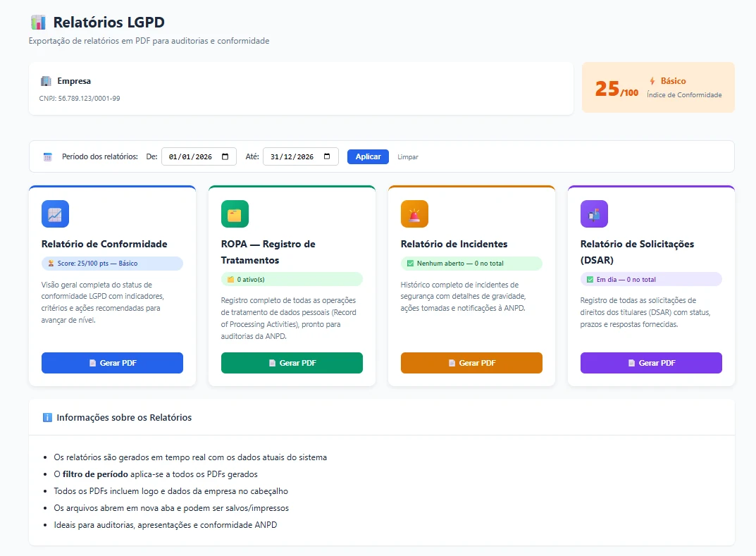The height and width of the screenshot is (556, 756).
Task: Click the building icon next to Empresa
Action: pyautogui.click(x=46, y=81)
